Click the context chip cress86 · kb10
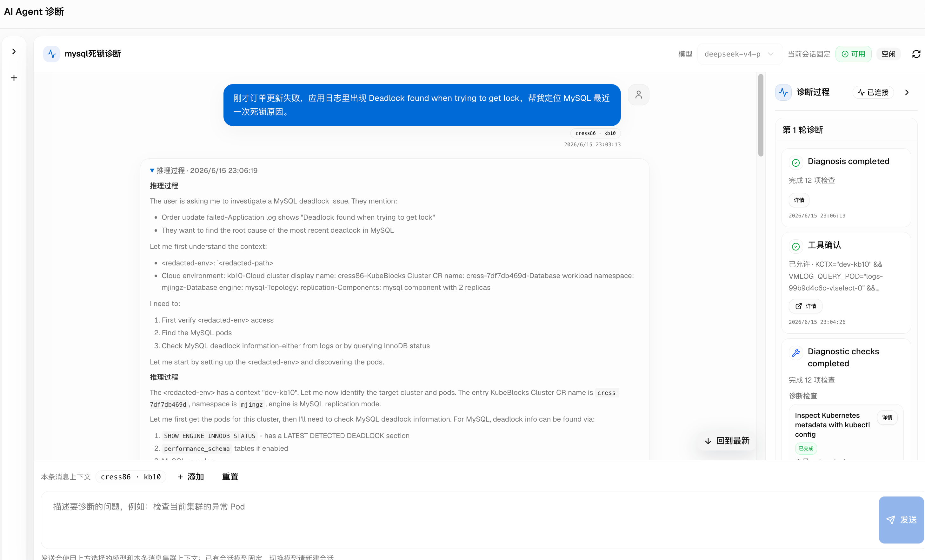 point(131,477)
